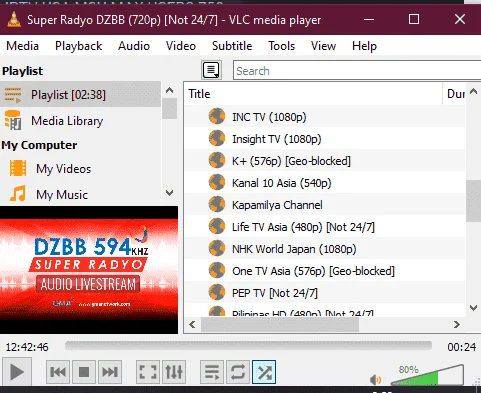This screenshot has width=481, height=393.
Task: Click playlist scroll up arrow
Action: (473, 91)
